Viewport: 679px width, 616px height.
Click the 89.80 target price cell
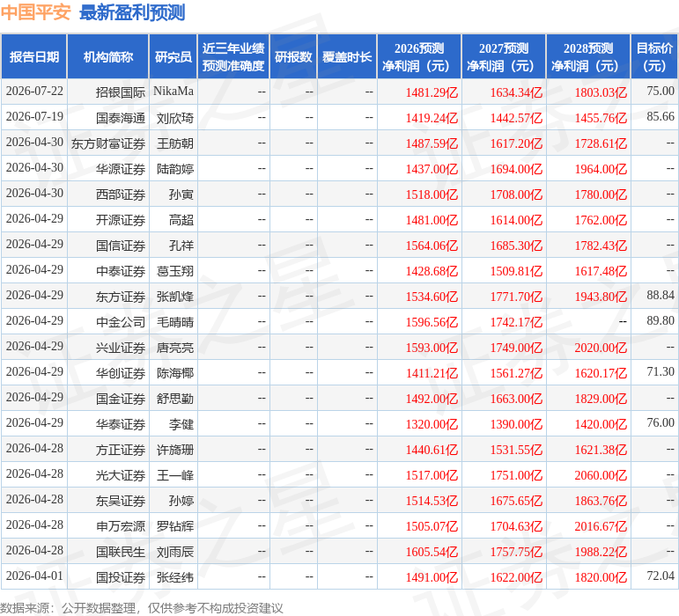point(661,320)
